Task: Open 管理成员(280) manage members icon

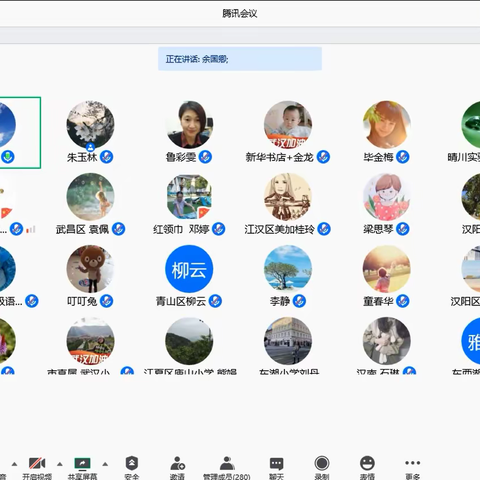Action: pos(227,463)
